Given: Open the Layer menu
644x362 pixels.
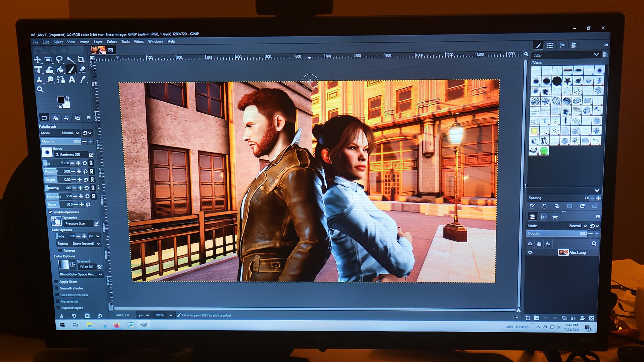Looking at the screenshot, I should (x=98, y=42).
